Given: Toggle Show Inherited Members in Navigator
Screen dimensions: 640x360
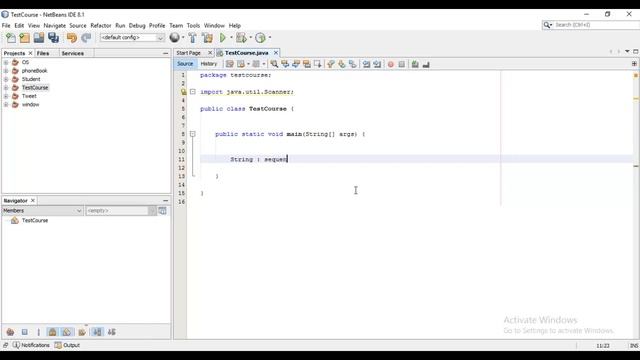Looking at the screenshot, I should coord(10,332).
